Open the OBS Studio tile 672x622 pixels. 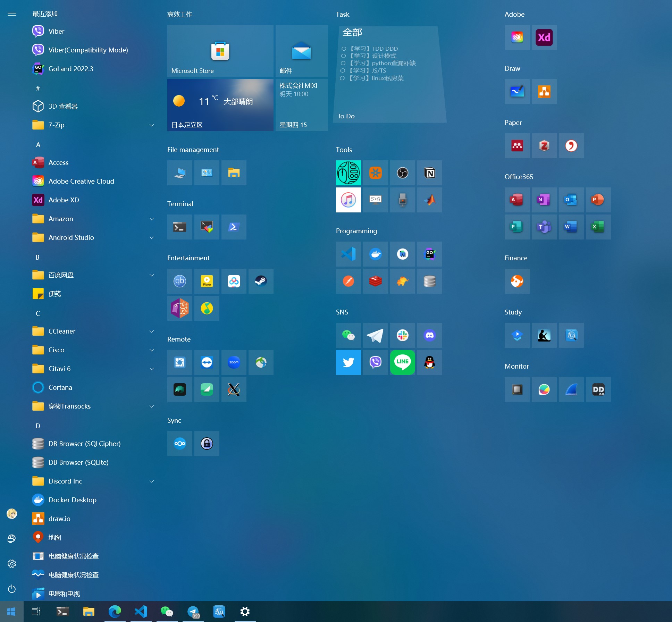(x=402, y=173)
